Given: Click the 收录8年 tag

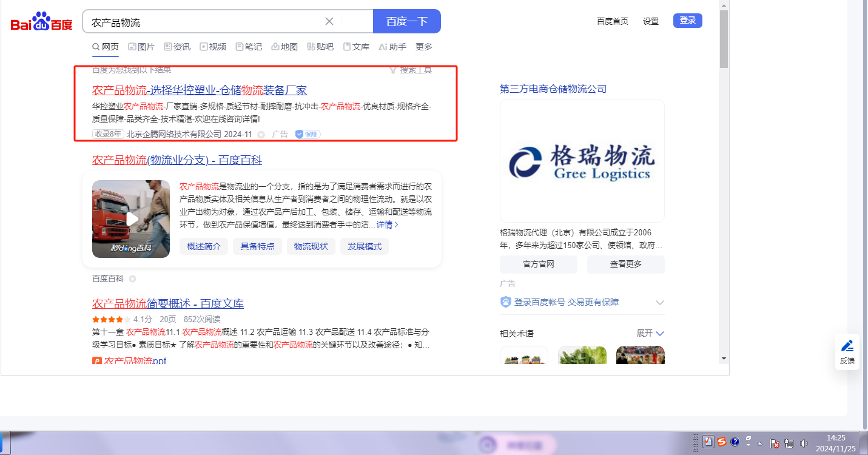Looking at the screenshot, I should click(108, 134).
